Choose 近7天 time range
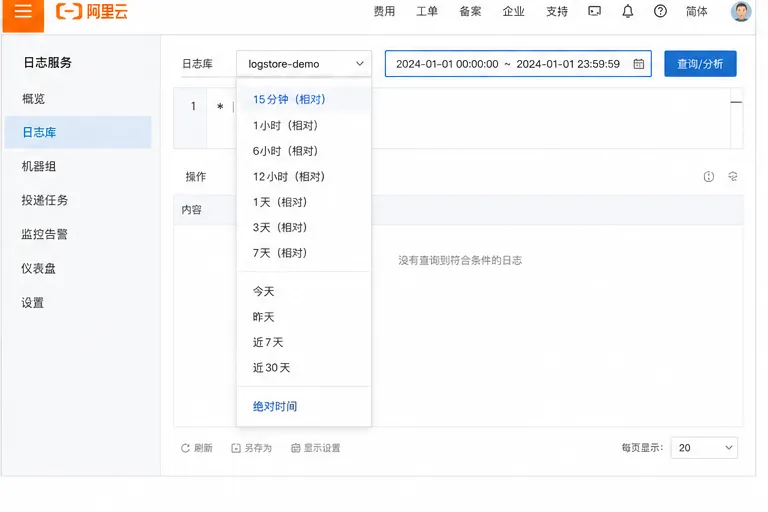Image resolution: width=768 pixels, height=512 pixels. click(304, 342)
